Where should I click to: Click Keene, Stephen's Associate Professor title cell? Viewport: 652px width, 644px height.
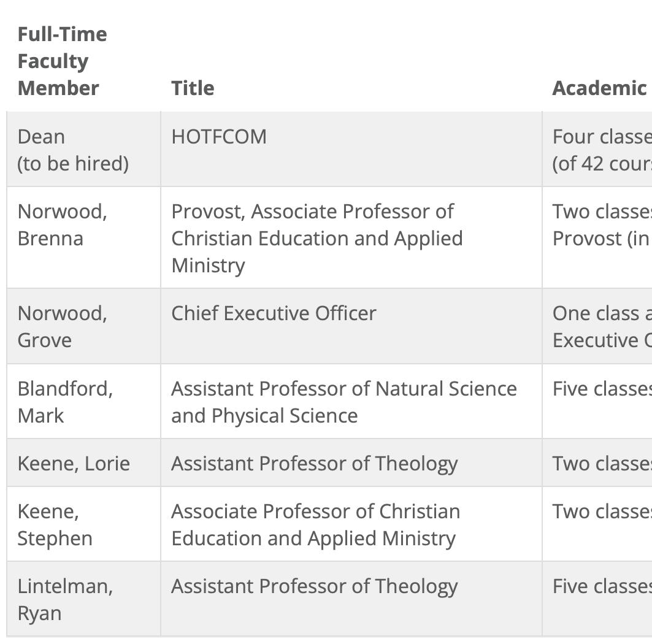point(315,524)
